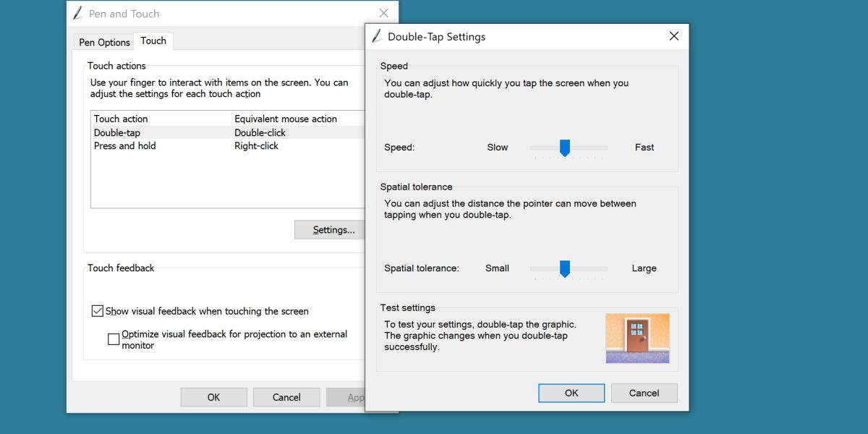
Task: Click Cancel in the Pen and Touch window
Action: [x=286, y=396]
